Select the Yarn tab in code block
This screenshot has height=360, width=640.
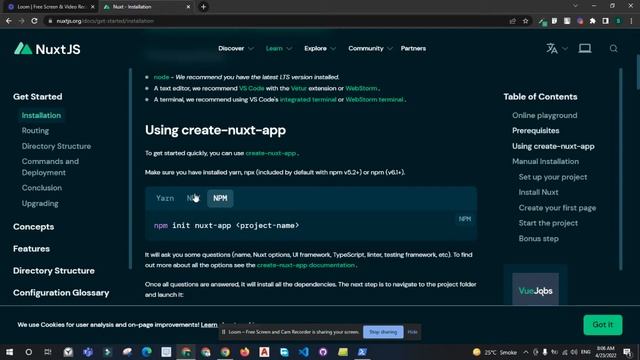click(x=165, y=198)
